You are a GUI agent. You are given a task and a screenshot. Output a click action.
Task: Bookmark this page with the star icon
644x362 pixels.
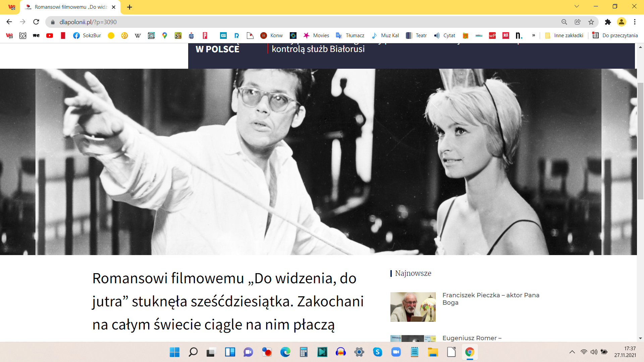tap(591, 22)
